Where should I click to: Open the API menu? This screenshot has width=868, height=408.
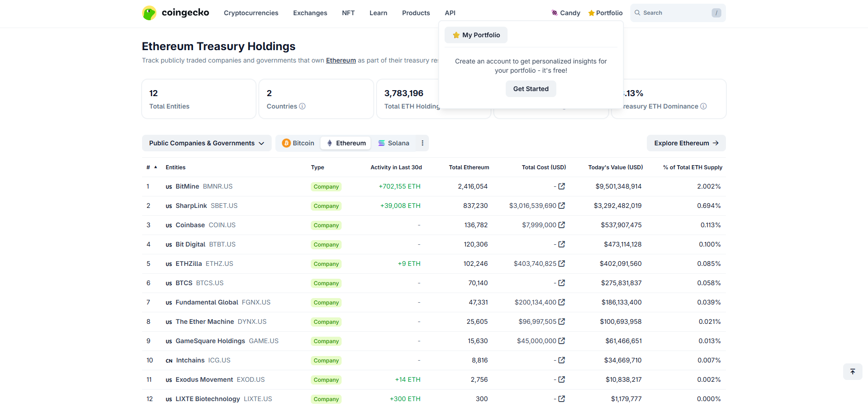(450, 13)
